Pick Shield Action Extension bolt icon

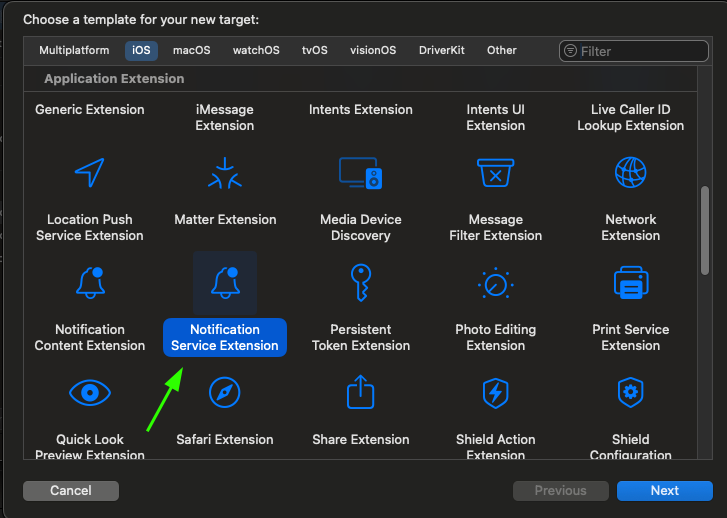(496, 393)
